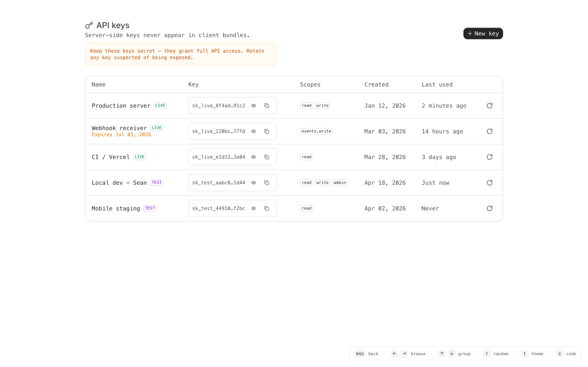This screenshot has height=367, width=588.
Task: Rotate the Production server key
Action: (489, 106)
